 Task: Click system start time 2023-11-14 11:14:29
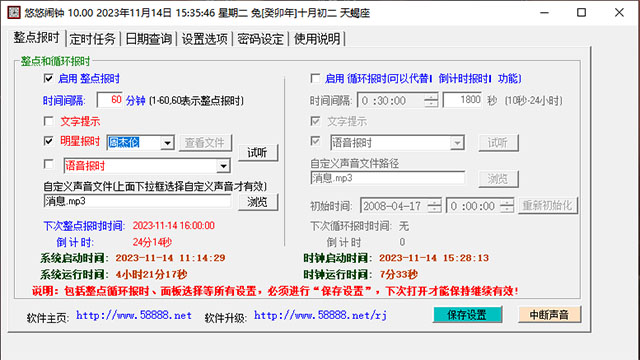click(170, 258)
